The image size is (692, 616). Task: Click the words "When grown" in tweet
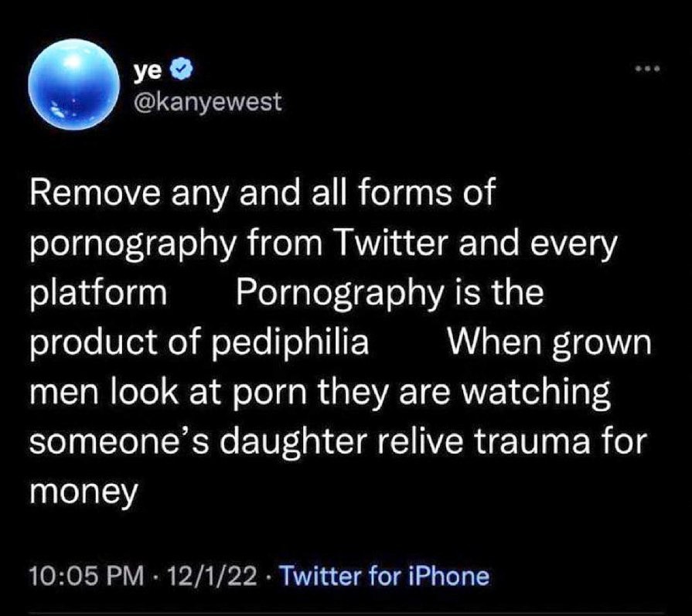pos(550,343)
